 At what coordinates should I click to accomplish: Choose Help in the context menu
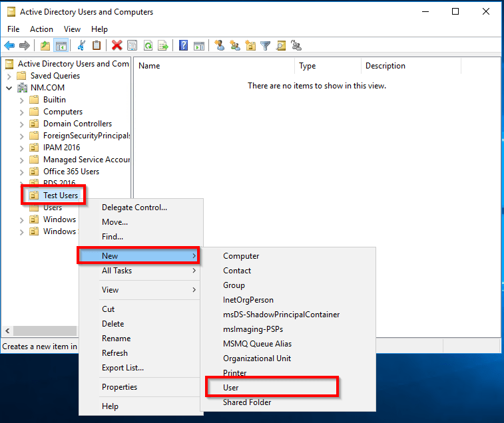point(141,406)
